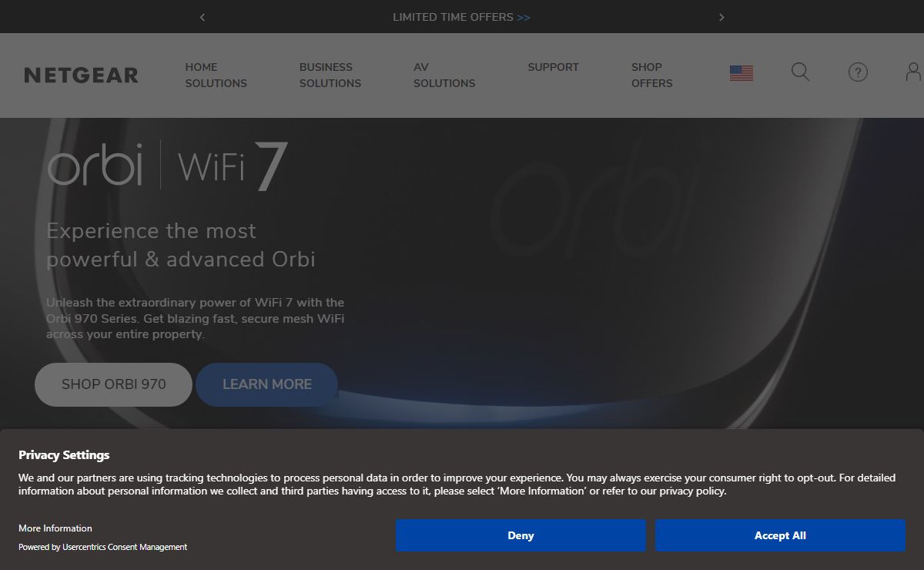Open Support menu
924x570 pixels.
(x=553, y=68)
